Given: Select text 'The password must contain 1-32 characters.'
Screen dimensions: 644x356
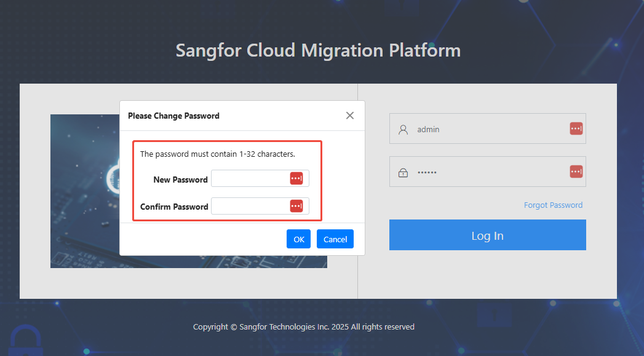Looking at the screenshot, I should (x=218, y=154).
